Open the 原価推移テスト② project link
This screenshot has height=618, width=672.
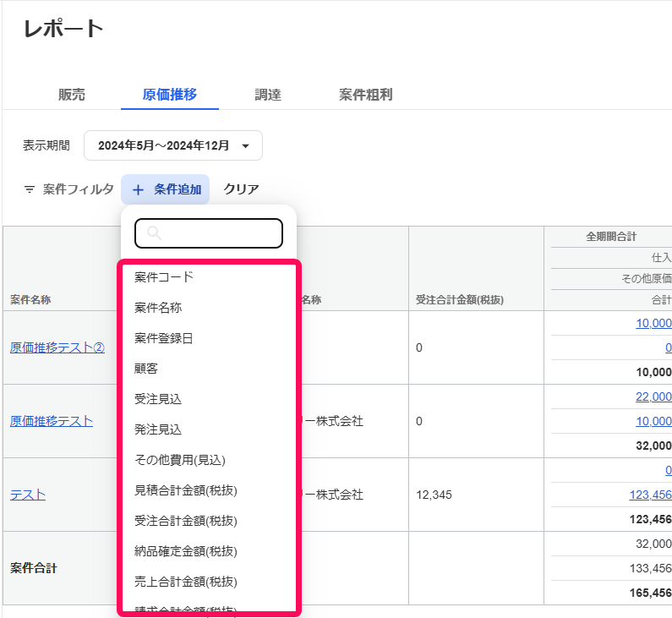(x=57, y=347)
